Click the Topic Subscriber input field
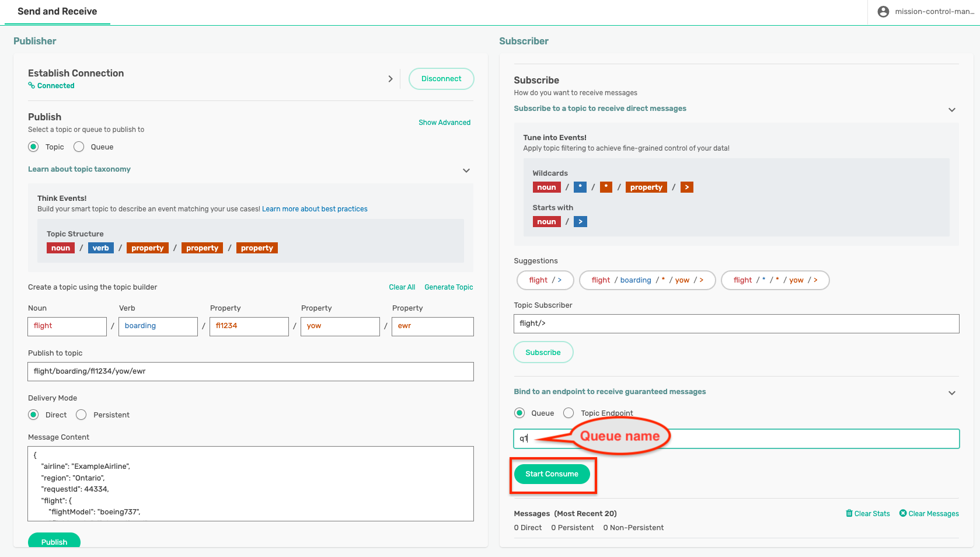This screenshot has height=557, width=980. coord(736,323)
